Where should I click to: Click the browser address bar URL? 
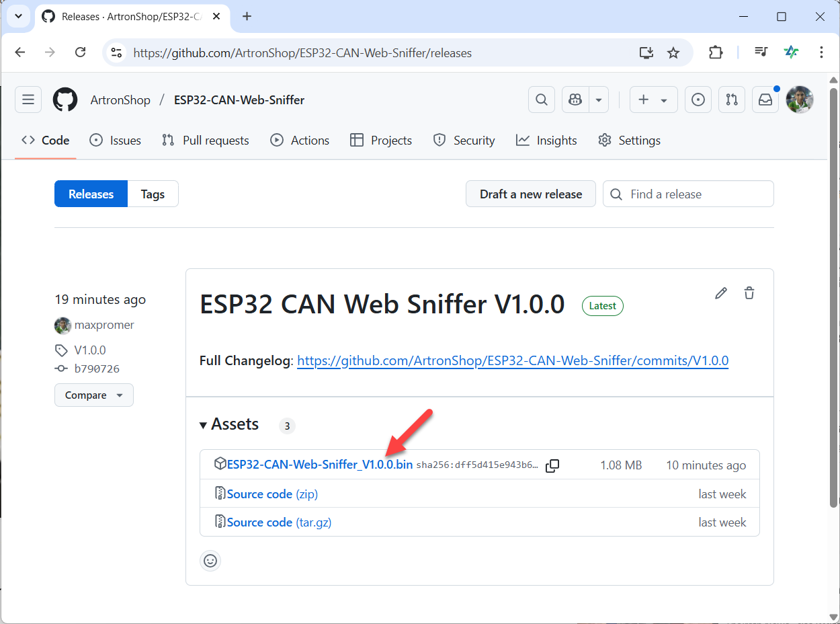click(302, 52)
